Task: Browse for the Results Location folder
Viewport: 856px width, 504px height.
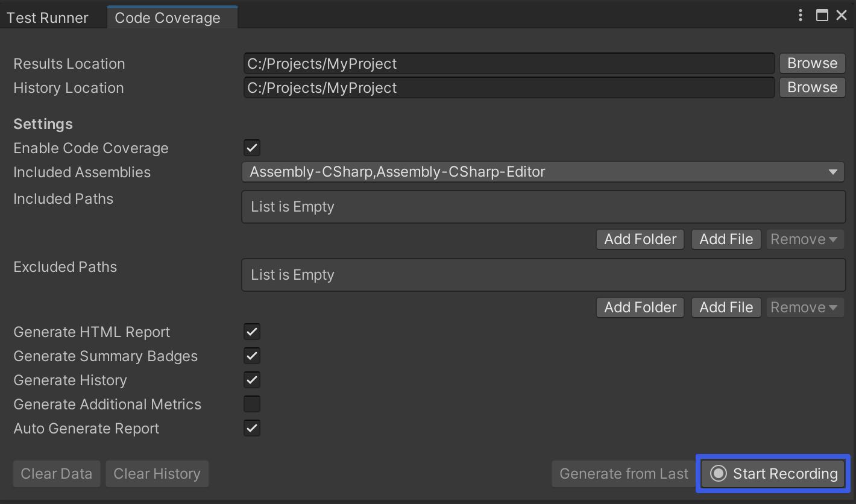Action: (x=812, y=63)
